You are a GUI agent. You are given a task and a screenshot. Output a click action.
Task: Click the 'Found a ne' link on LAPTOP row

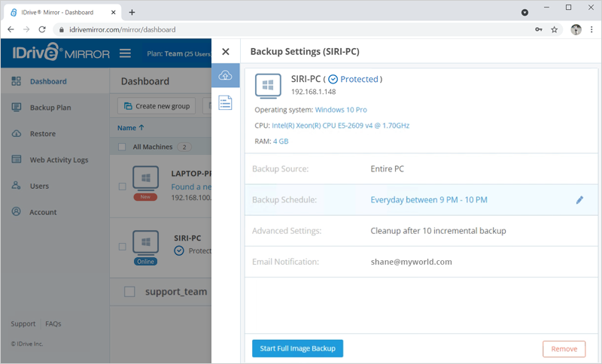(x=191, y=187)
